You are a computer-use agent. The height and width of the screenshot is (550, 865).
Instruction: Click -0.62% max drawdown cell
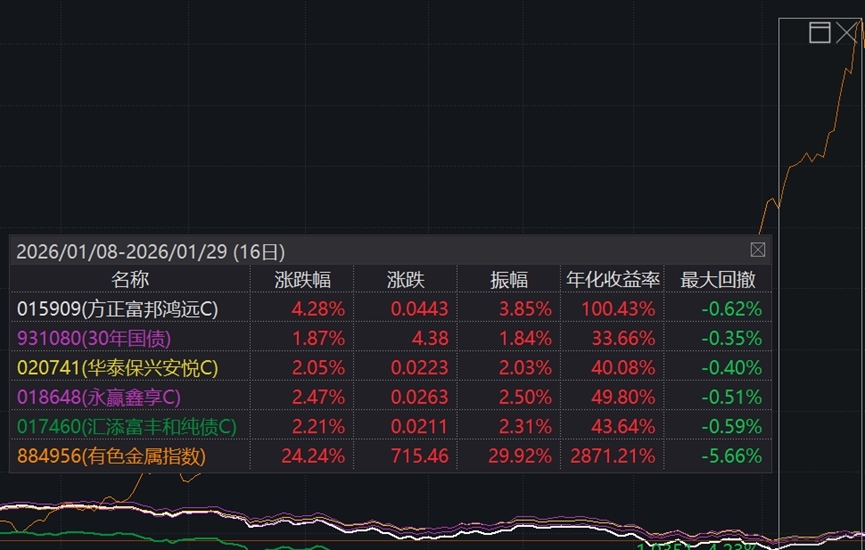[x=732, y=308]
